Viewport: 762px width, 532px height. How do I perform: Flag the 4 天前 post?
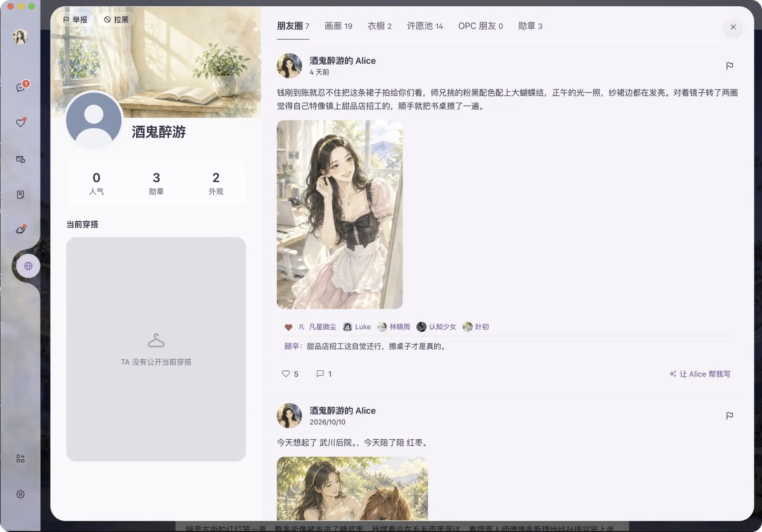[x=730, y=66]
